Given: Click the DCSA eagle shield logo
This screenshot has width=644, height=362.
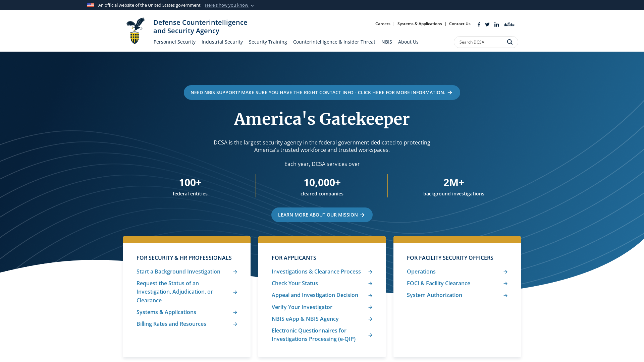Looking at the screenshot, I should click(x=135, y=31).
